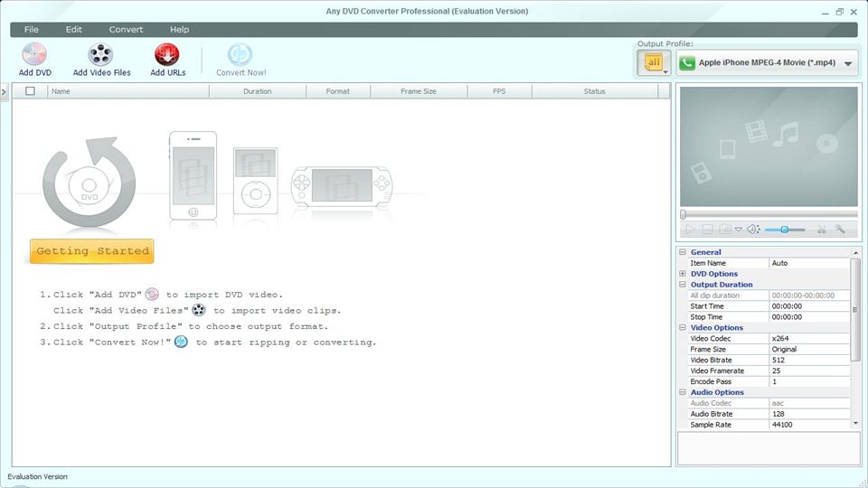
Task: Click the properties panel scrollbar down arrow
Action: [x=856, y=423]
